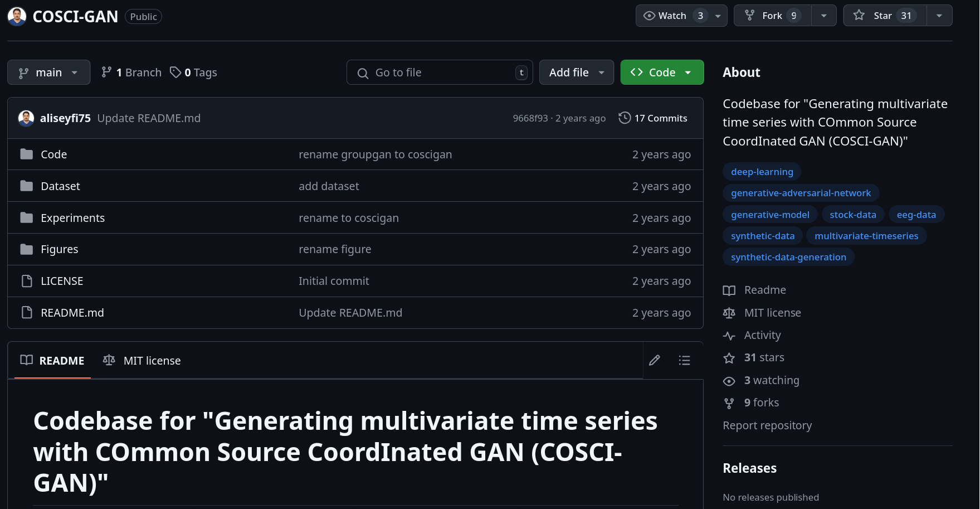980x509 pixels.
Task: Expand the green Code dropdown
Action: (661, 72)
